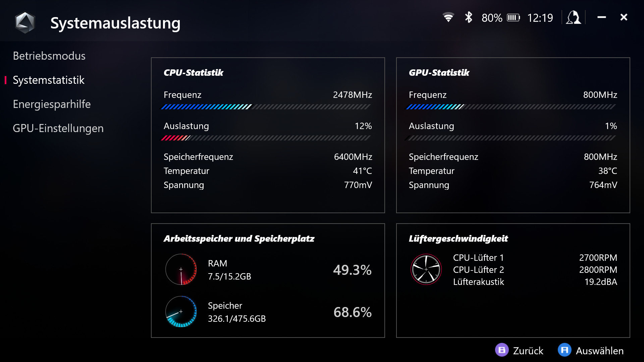644x362 pixels.
Task: Click the Armoury Crate logo icon
Action: (25, 23)
